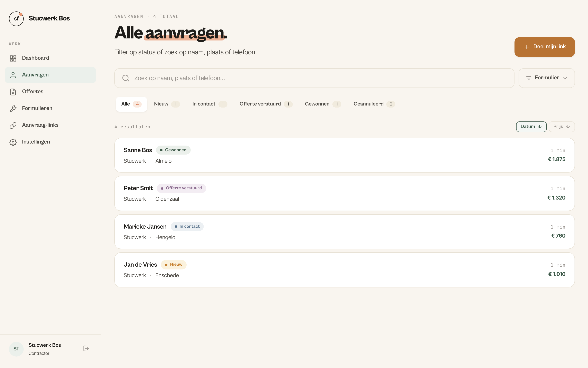588x368 pixels.
Task: Click the Contractor role label
Action: coord(39,353)
